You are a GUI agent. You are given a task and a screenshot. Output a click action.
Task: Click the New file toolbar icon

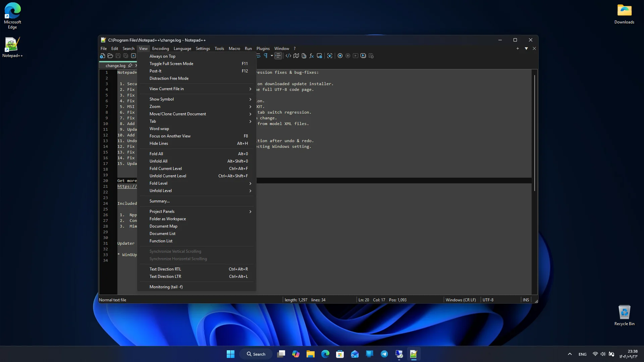coord(103,56)
